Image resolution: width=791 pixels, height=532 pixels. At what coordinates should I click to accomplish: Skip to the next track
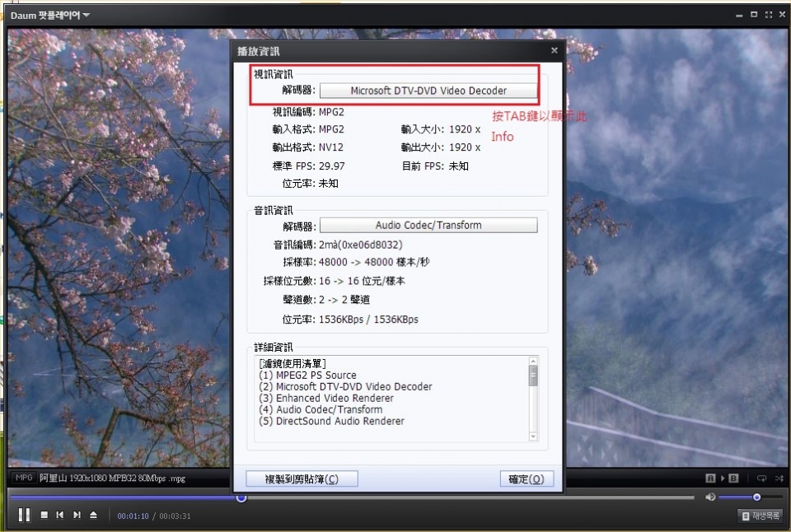coord(77,516)
